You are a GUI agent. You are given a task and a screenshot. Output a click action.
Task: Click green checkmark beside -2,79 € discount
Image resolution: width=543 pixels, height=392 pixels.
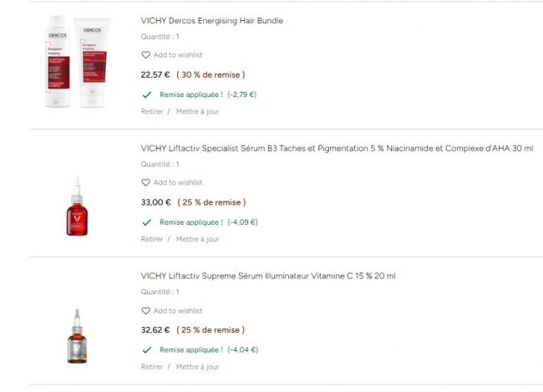pyautogui.click(x=147, y=94)
